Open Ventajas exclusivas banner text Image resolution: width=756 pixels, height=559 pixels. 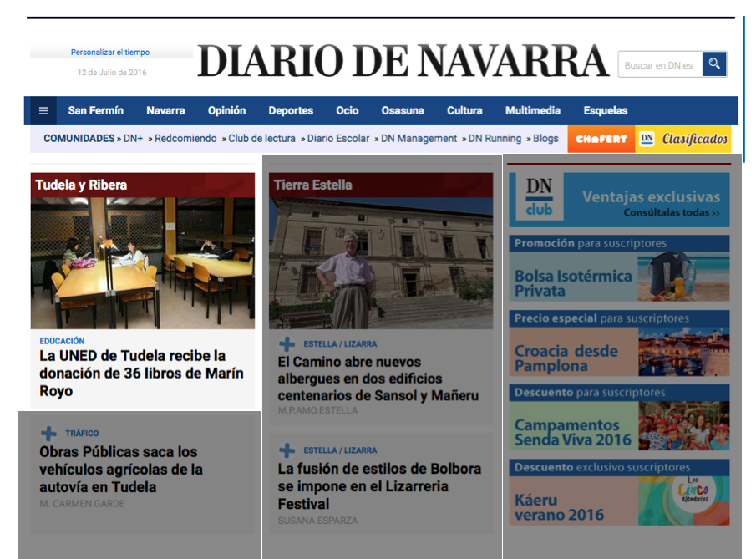pos(651,197)
